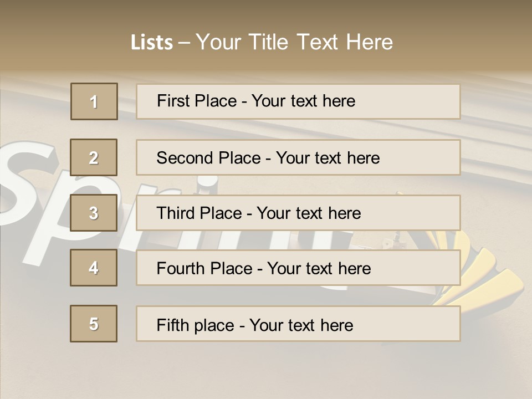Select the number 4 box
The height and width of the screenshot is (399, 532).
pyautogui.click(x=94, y=268)
